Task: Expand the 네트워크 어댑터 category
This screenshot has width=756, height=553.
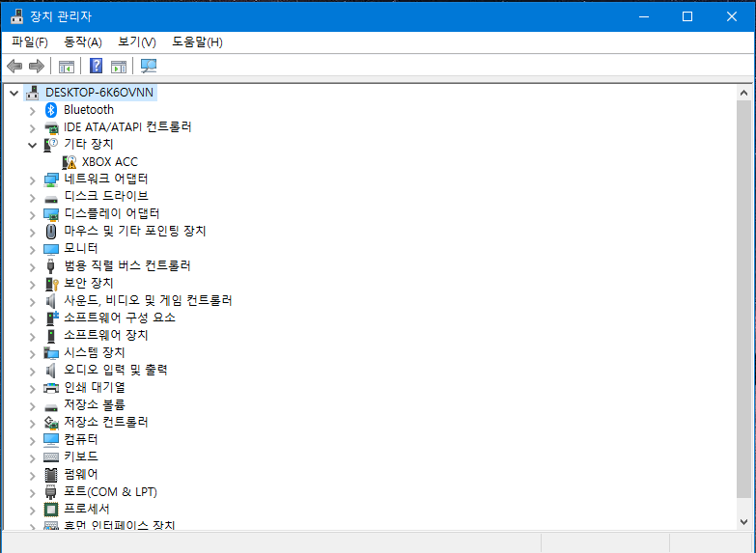Action: click(32, 180)
